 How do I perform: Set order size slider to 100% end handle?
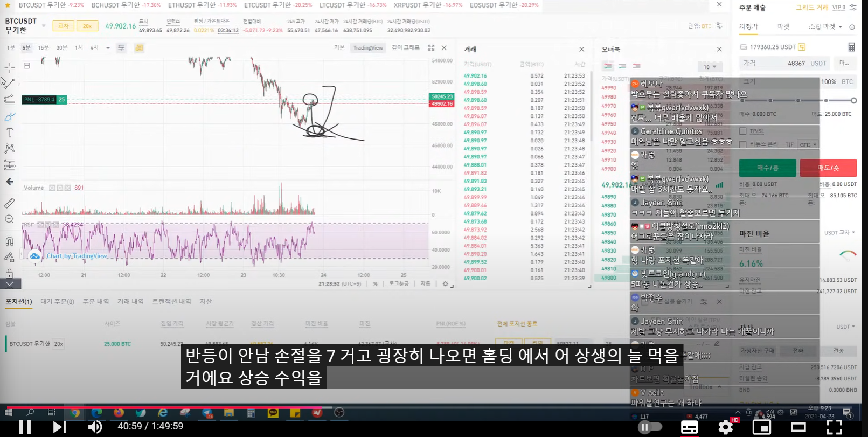click(x=854, y=100)
